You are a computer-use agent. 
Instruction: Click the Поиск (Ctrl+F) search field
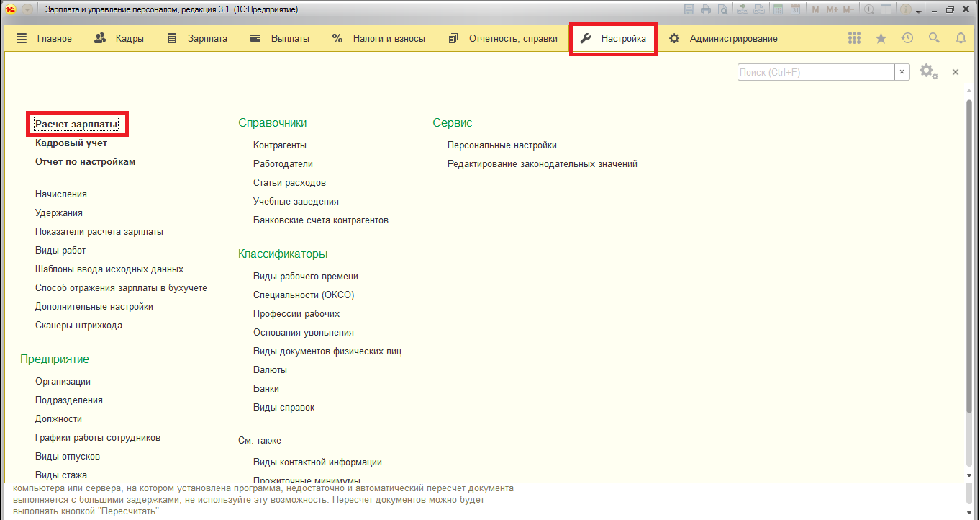coord(815,72)
